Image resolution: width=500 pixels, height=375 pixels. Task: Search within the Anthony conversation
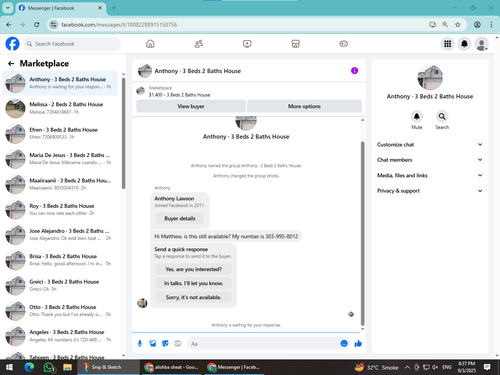pyautogui.click(x=442, y=116)
